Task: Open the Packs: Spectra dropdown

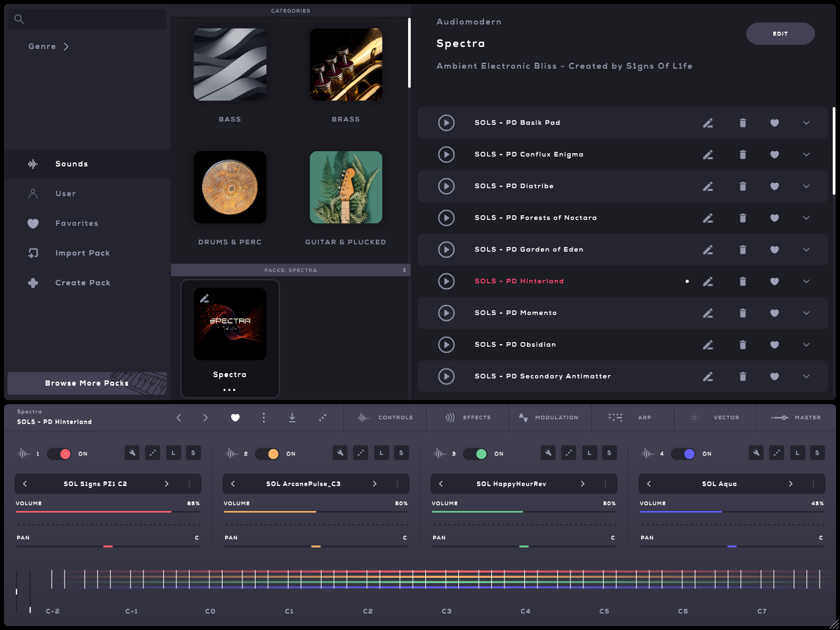Action: coord(291,270)
